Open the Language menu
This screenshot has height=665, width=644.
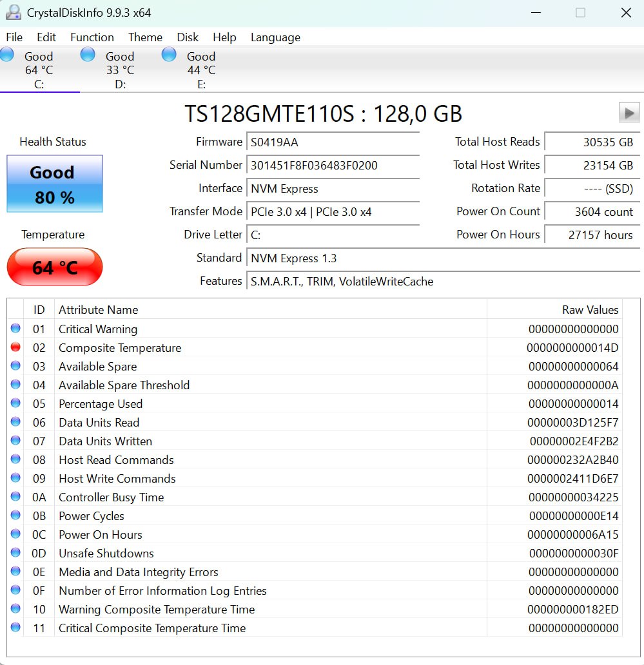coord(275,37)
